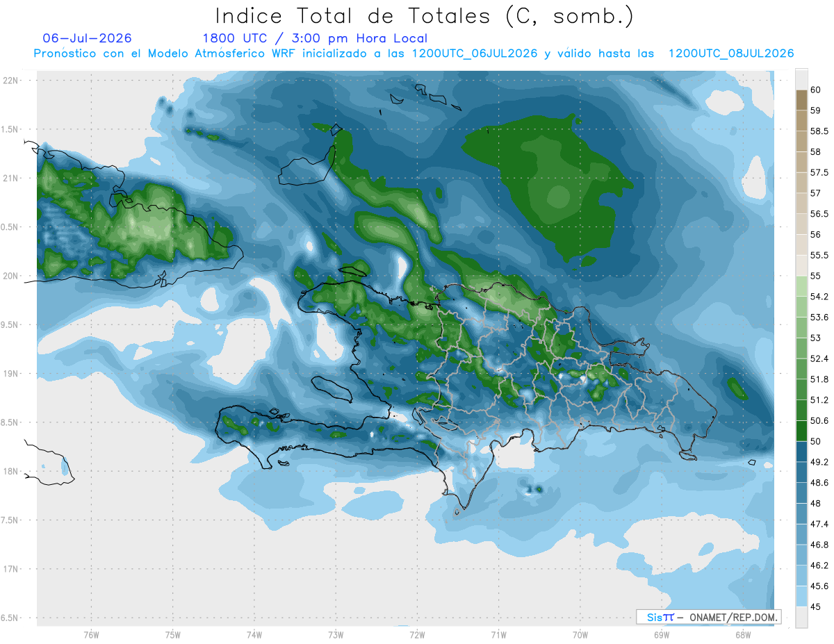Click the green band between 52.4 and 53

tap(801, 348)
